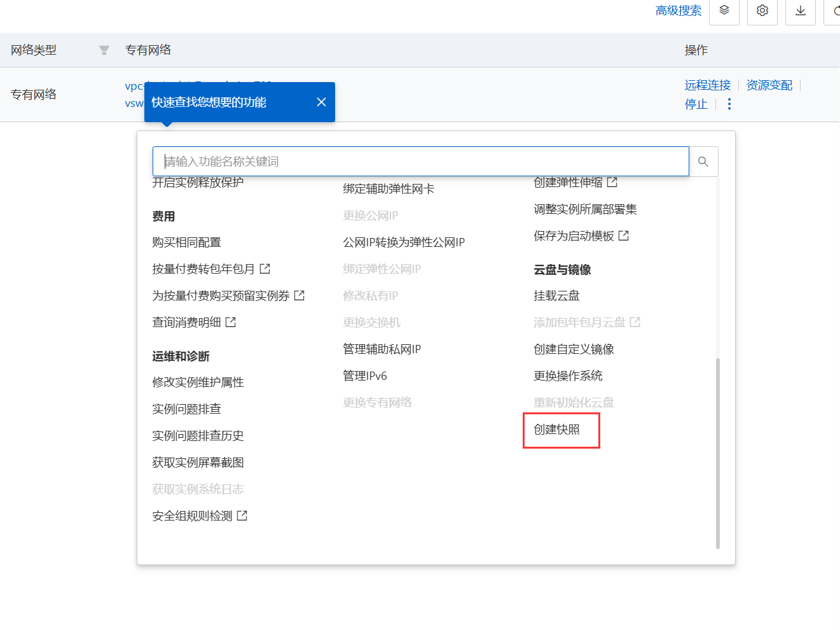
Task: Select 修改实例维护属性
Action: point(198,382)
